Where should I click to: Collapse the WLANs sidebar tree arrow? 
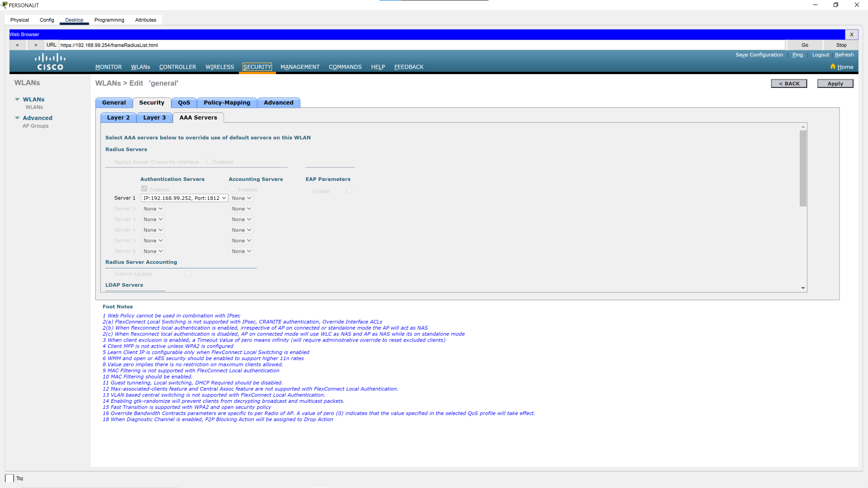[17, 99]
